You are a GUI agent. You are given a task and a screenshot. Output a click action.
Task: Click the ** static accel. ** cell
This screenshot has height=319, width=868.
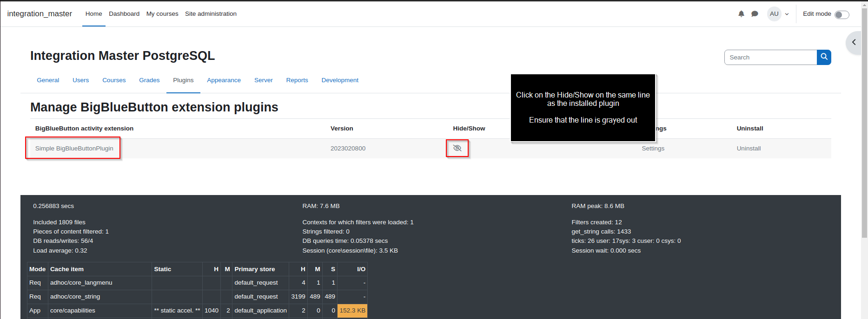(177, 311)
